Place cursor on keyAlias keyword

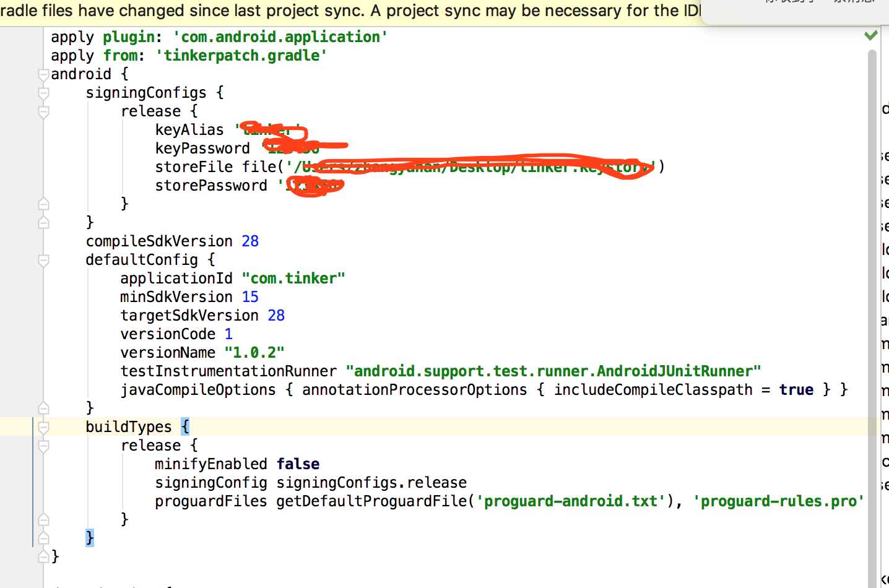point(189,130)
